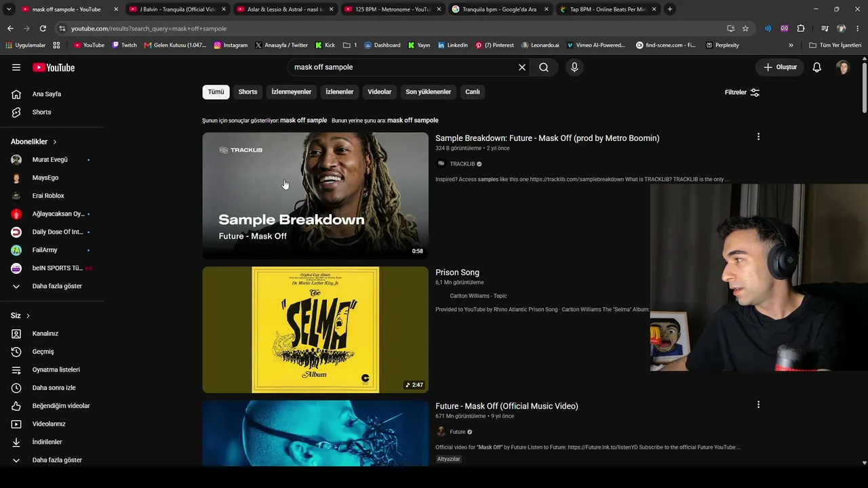Select the İzlenenler filter chip

coord(340,92)
